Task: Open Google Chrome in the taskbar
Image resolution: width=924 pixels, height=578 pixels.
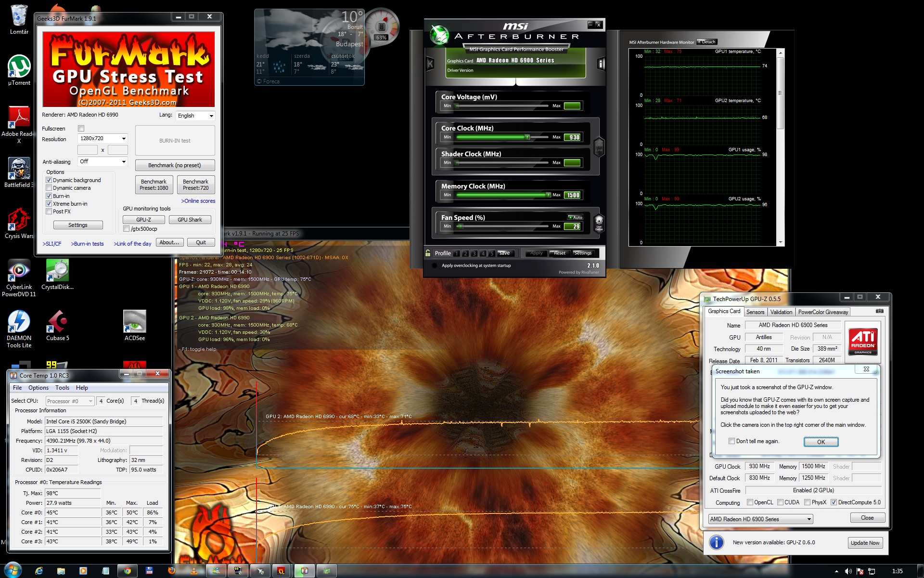Action: coord(128,571)
